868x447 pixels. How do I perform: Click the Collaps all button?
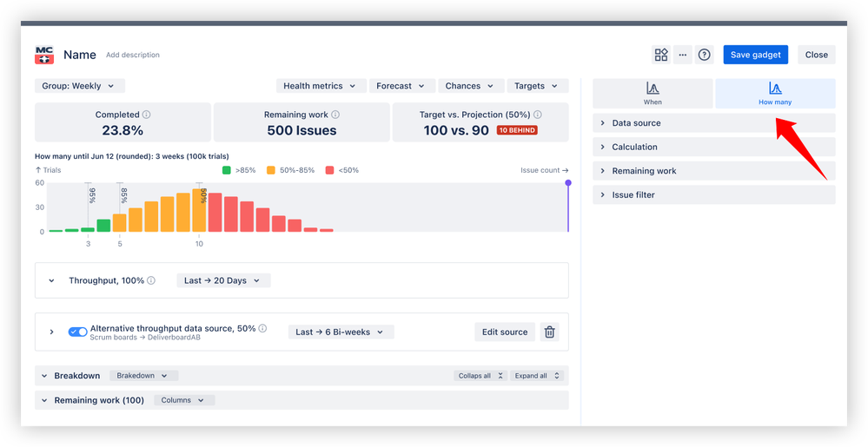click(x=480, y=376)
